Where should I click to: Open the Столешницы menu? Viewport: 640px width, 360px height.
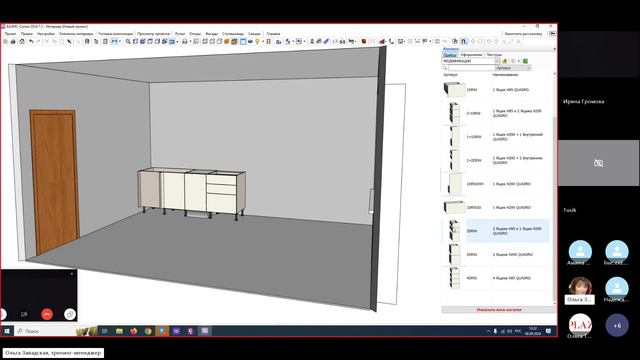point(233,34)
